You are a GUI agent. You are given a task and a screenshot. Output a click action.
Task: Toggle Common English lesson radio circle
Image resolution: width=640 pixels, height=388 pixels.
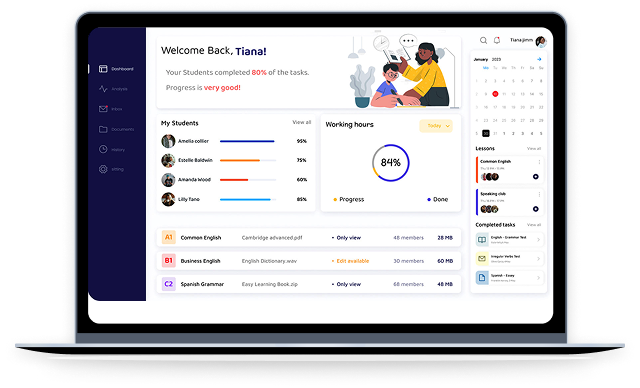tap(536, 177)
